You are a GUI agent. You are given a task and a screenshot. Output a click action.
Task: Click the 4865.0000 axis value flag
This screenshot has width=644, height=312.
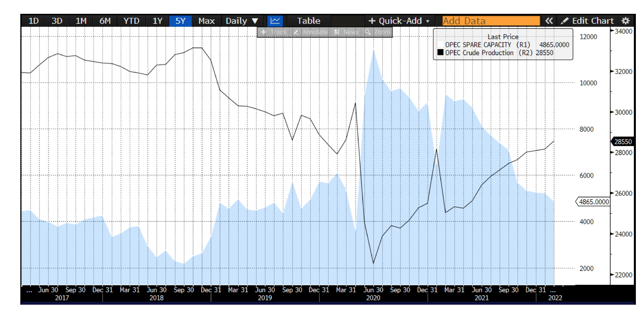click(593, 201)
